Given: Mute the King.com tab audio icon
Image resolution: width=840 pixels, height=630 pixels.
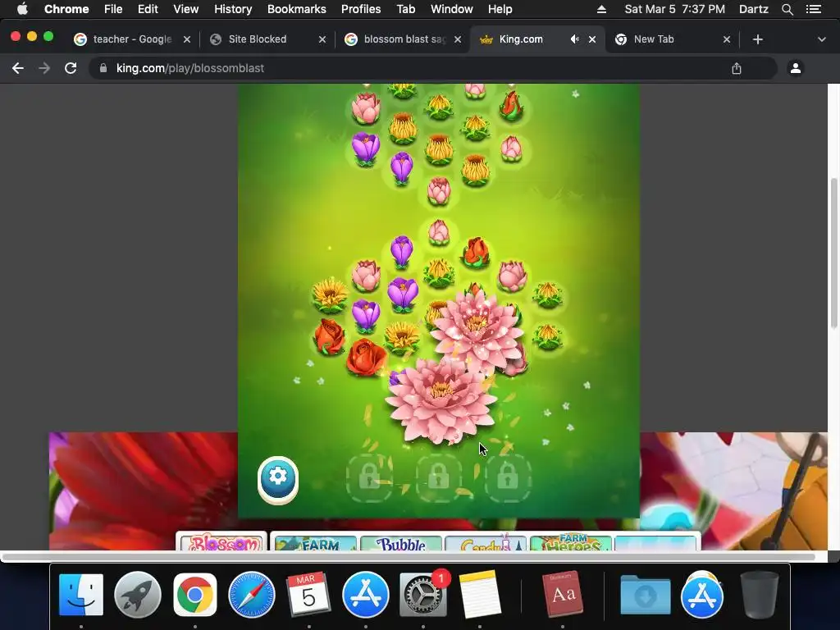Looking at the screenshot, I should pyautogui.click(x=574, y=39).
